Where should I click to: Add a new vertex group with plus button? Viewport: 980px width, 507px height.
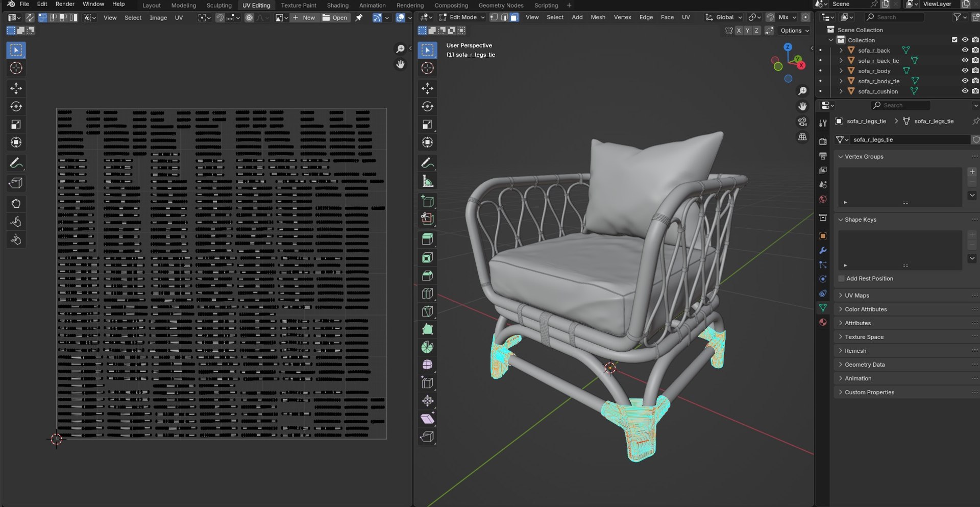pos(972,172)
